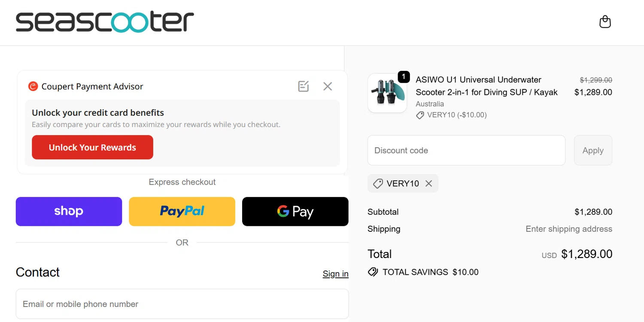The height and width of the screenshot is (322, 644).
Task: Click the VERY10 discount tag icon
Action: click(378, 184)
